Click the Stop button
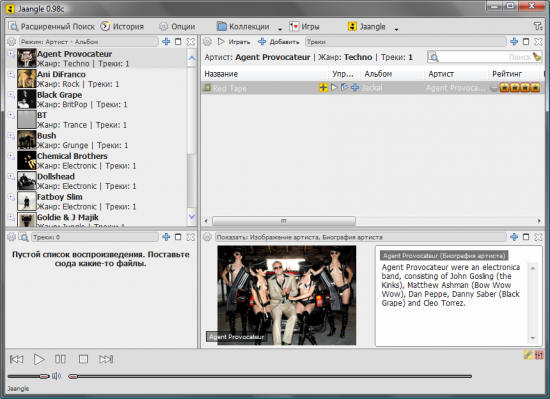The width and height of the screenshot is (550, 399). 83,359
